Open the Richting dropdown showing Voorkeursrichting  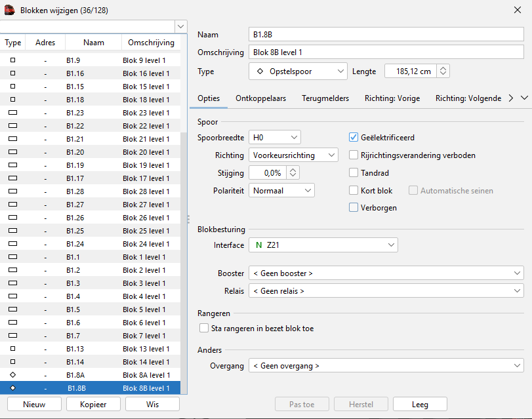[x=293, y=155]
